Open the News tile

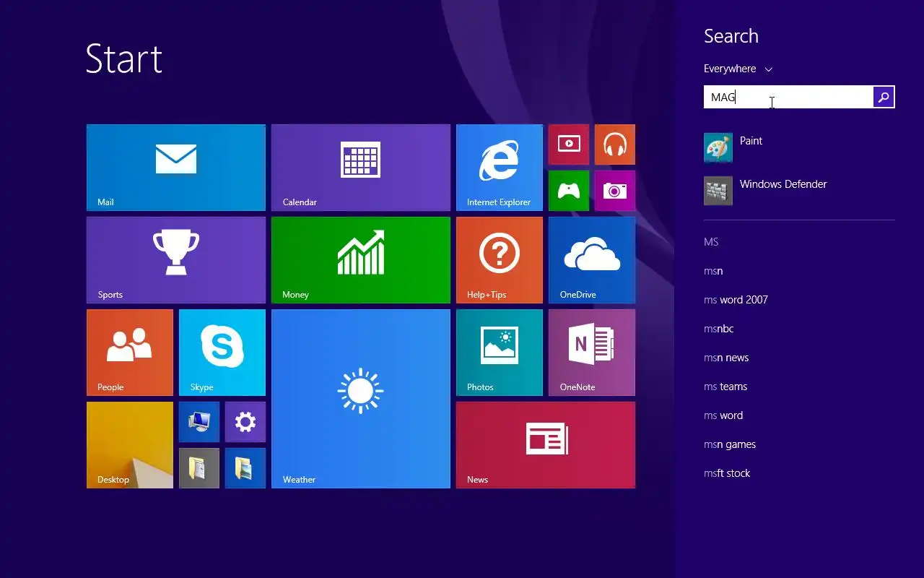pos(546,445)
